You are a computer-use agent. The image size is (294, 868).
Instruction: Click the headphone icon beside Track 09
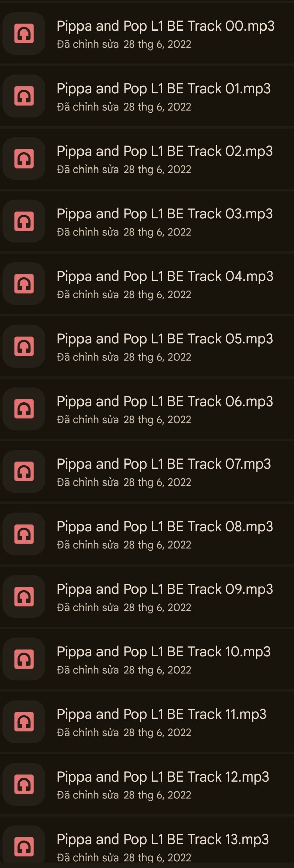tap(24, 596)
